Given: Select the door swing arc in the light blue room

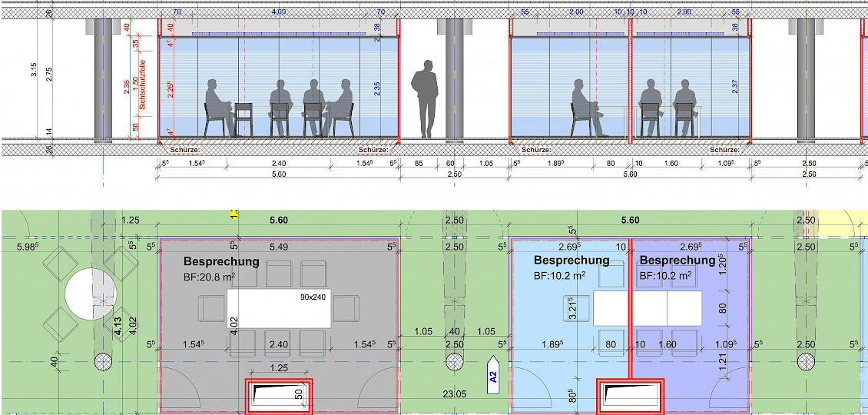Looking at the screenshot, I should click(x=538, y=388).
